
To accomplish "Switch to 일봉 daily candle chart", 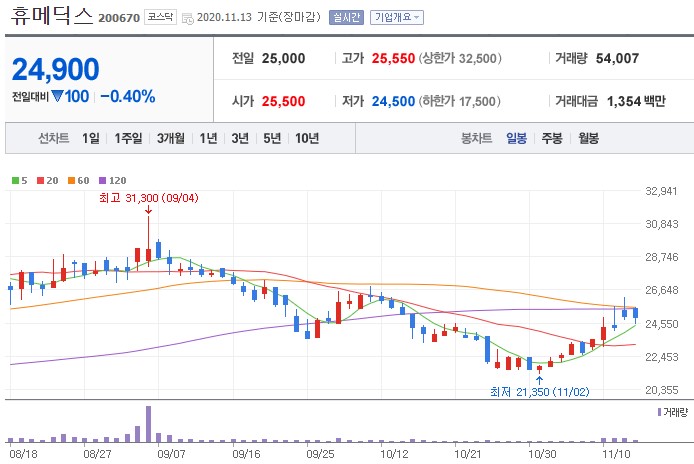I will coord(517,138).
